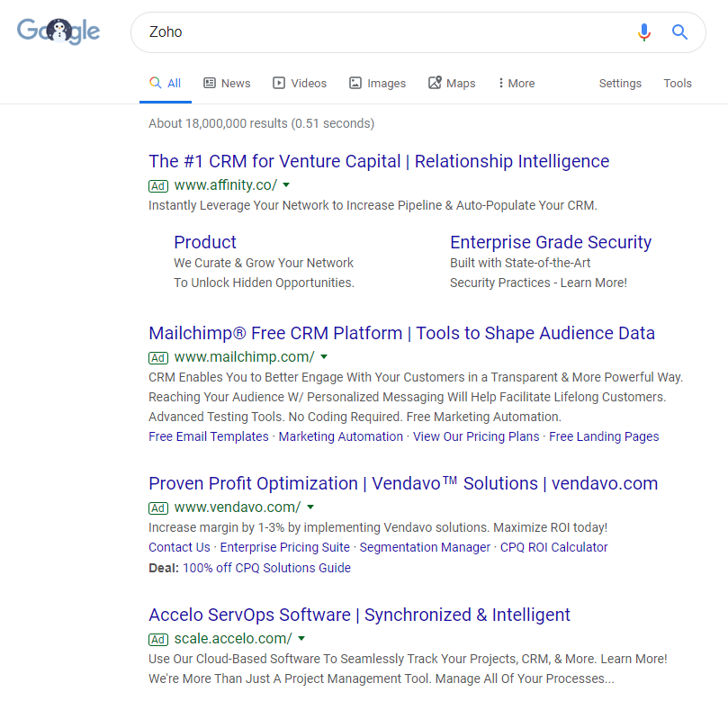Click the Google logo
728x701 pixels.
point(58,31)
